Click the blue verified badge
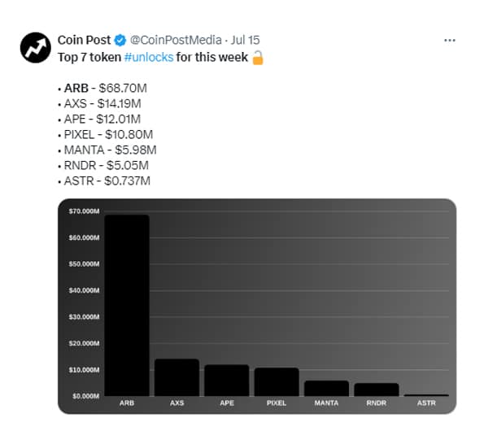 tap(120, 40)
